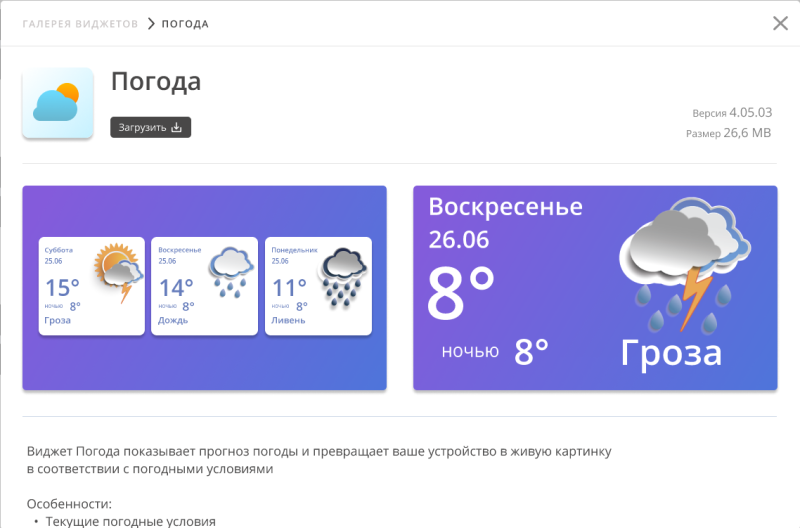The width and height of the screenshot is (800, 528).
Task: Click the 14° temperature on Sunday's card
Action: pyautogui.click(x=176, y=288)
